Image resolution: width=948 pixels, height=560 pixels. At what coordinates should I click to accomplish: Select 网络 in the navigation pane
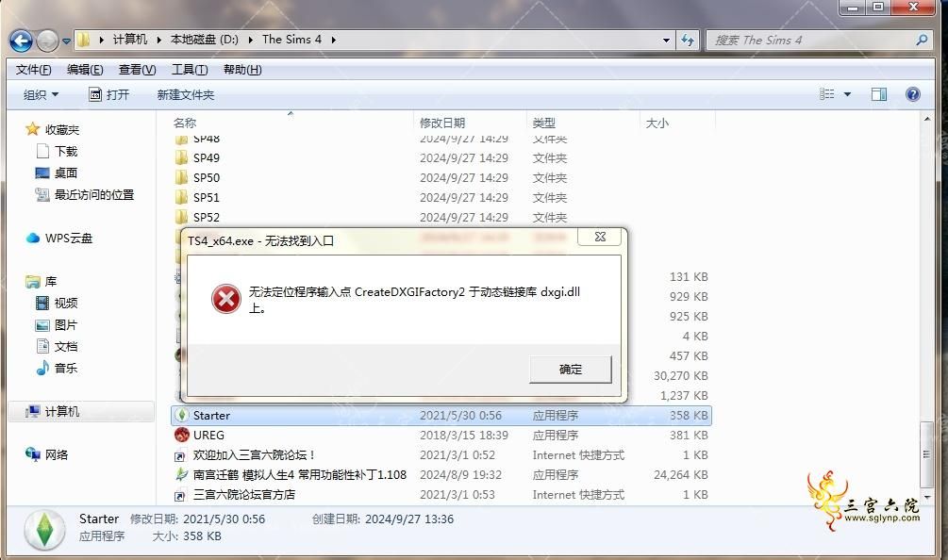pos(57,454)
